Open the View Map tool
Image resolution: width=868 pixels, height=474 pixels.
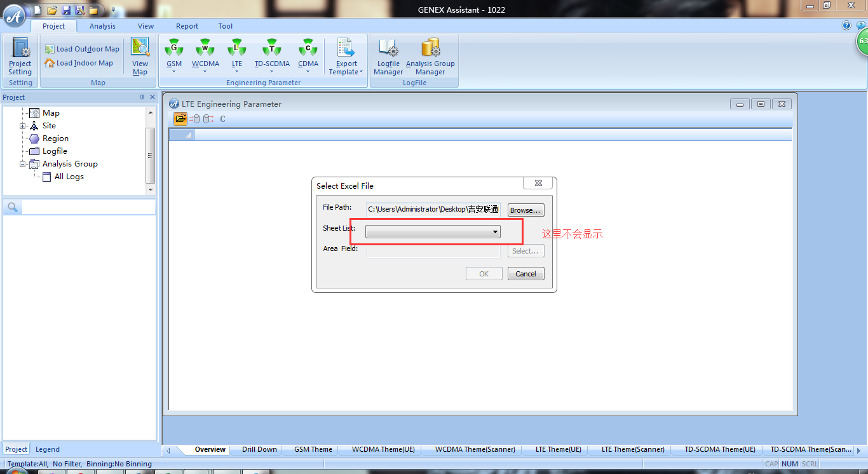140,56
